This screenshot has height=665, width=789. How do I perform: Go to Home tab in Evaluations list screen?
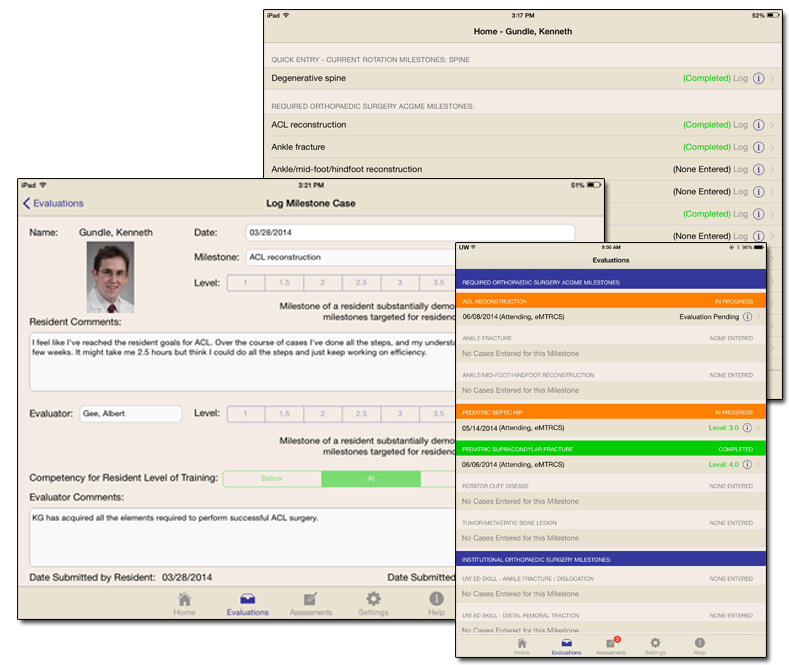pos(522,645)
